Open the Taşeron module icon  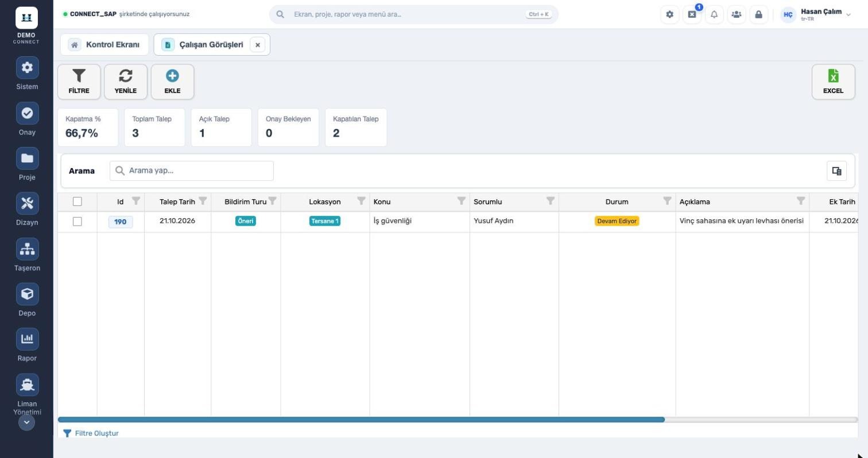[x=27, y=249]
